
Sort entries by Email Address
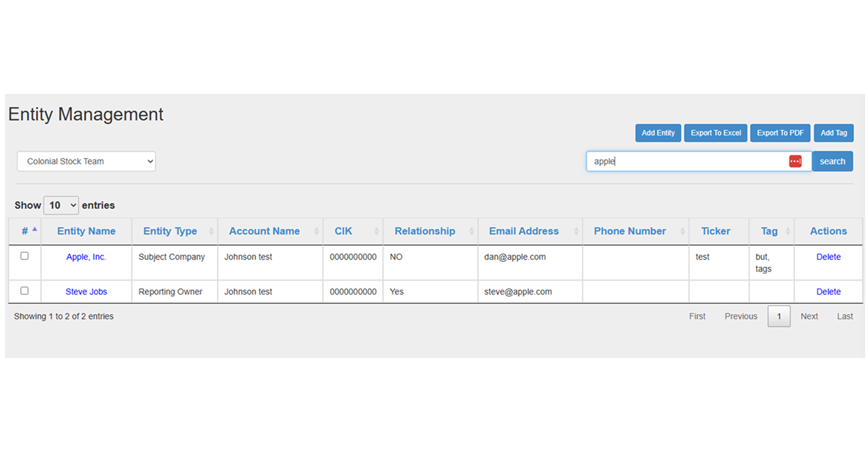pyautogui.click(x=577, y=231)
